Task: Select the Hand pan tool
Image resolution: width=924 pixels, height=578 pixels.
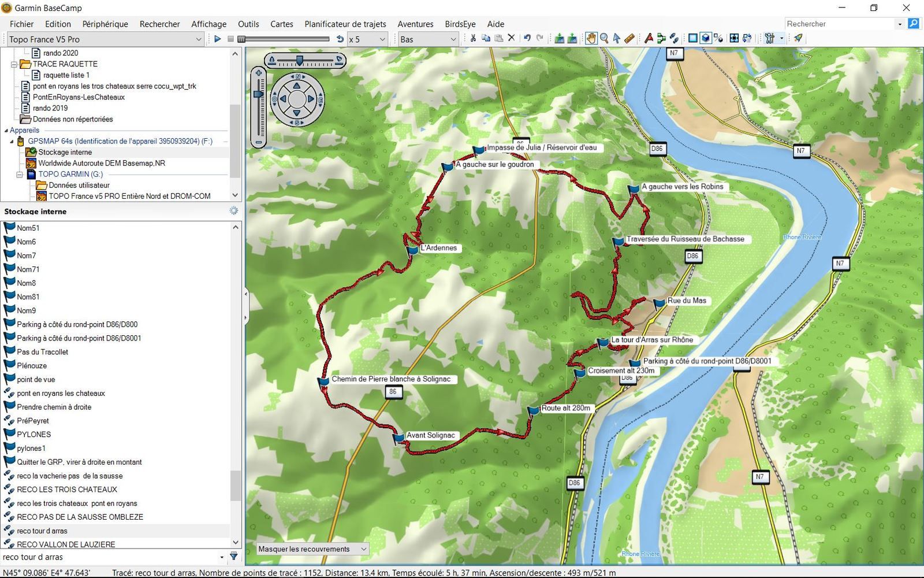Action: pyautogui.click(x=591, y=39)
